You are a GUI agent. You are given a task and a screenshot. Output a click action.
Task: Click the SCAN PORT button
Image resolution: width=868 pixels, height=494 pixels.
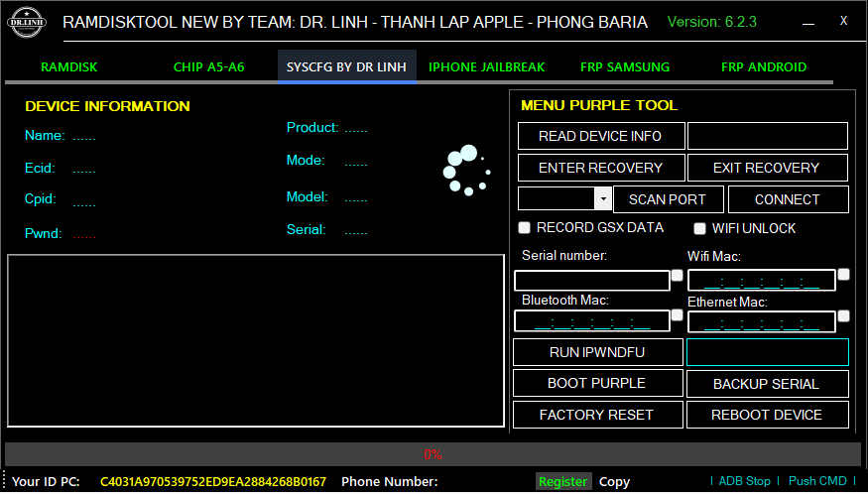point(669,199)
